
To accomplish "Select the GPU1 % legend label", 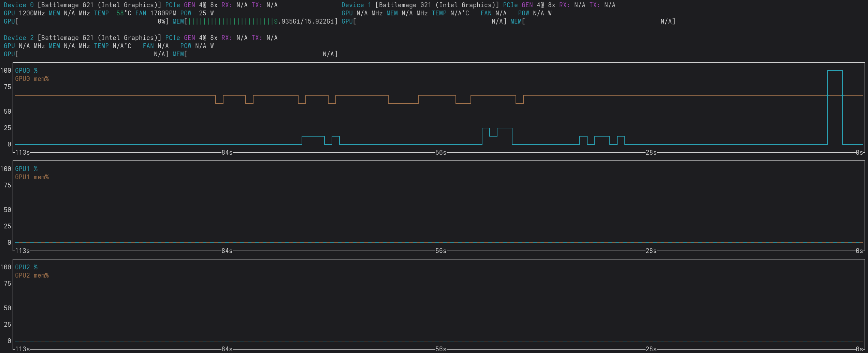I will (x=26, y=169).
